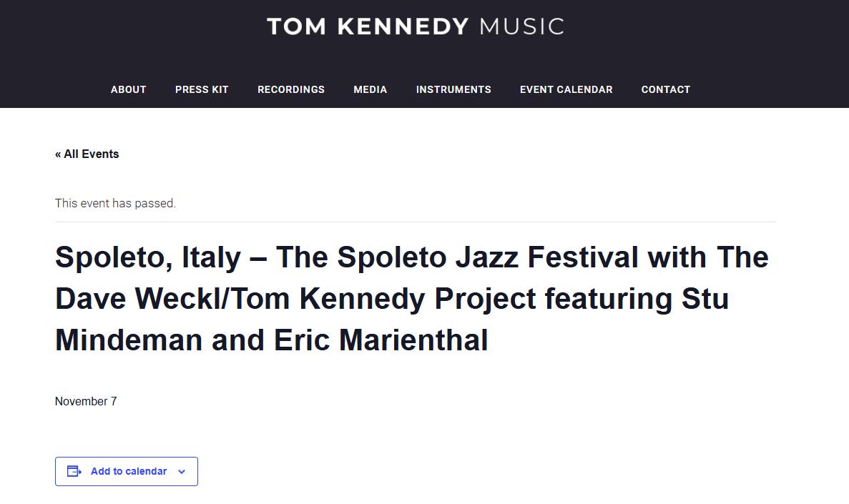Navigate to Recordings
This screenshot has width=849, height=504.
(291, 89)
